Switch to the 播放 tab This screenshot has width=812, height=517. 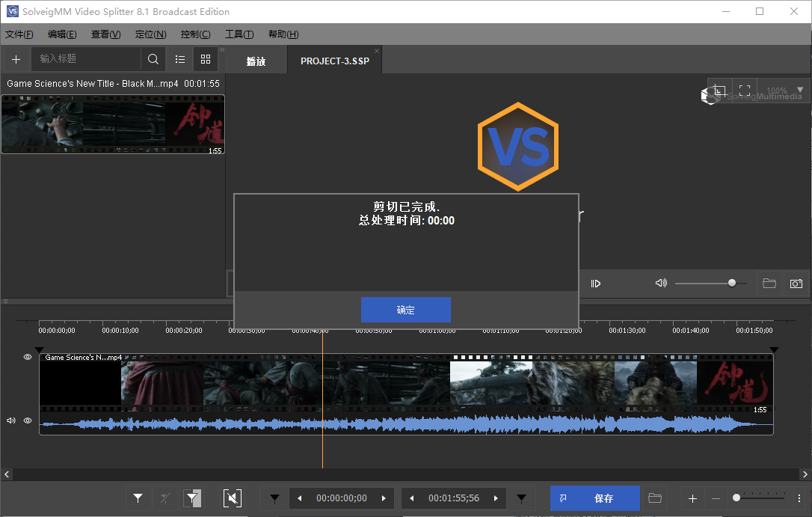tap(256, 61)
